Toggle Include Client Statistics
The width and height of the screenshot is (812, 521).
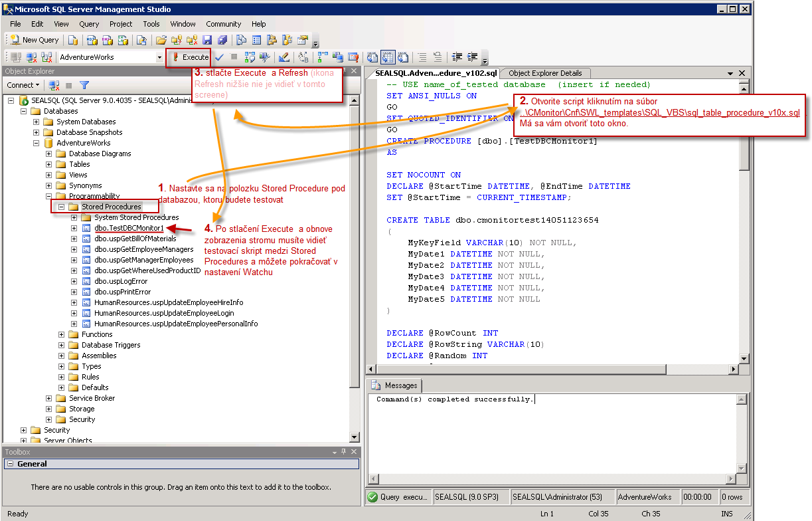point(337,57)
